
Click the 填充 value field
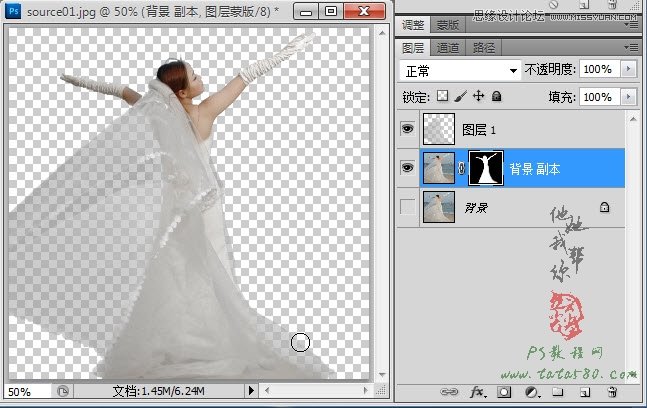click(599, 97)
